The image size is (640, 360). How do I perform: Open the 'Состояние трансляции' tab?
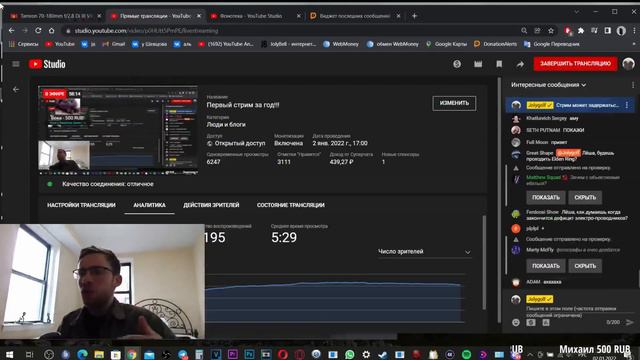tap(291, 205)
